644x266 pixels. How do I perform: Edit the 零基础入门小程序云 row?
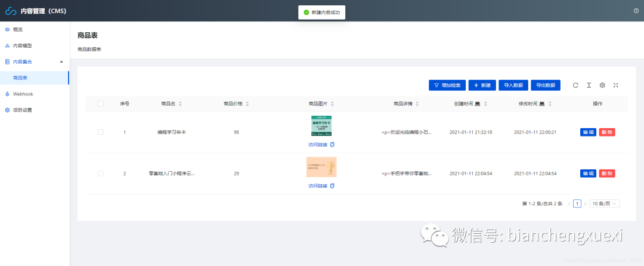pyautogui.click(x=588, y=174)
